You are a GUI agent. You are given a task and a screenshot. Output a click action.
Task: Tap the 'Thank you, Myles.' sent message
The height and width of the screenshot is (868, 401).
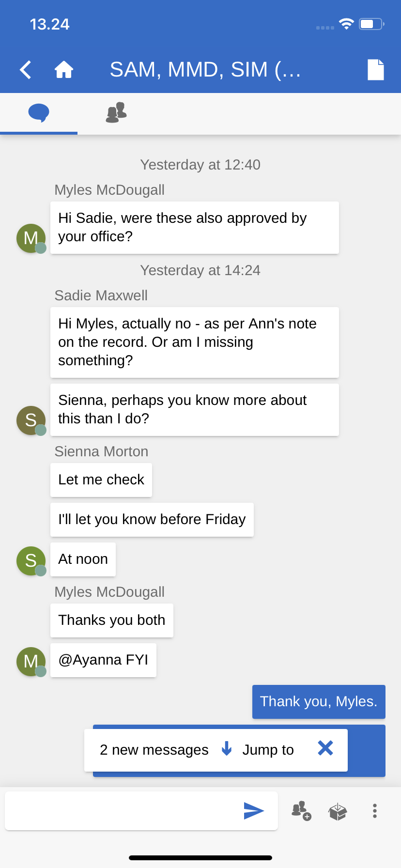(318, 701)
